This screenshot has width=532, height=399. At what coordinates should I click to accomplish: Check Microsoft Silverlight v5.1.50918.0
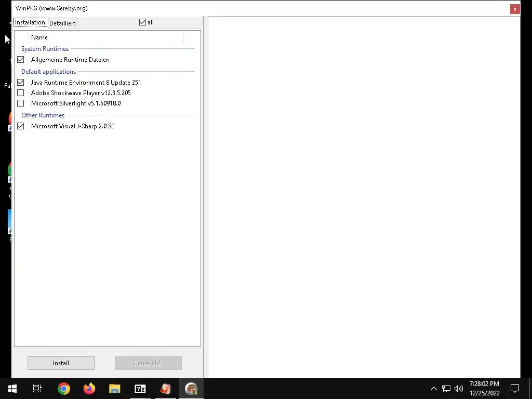[21, 103]
